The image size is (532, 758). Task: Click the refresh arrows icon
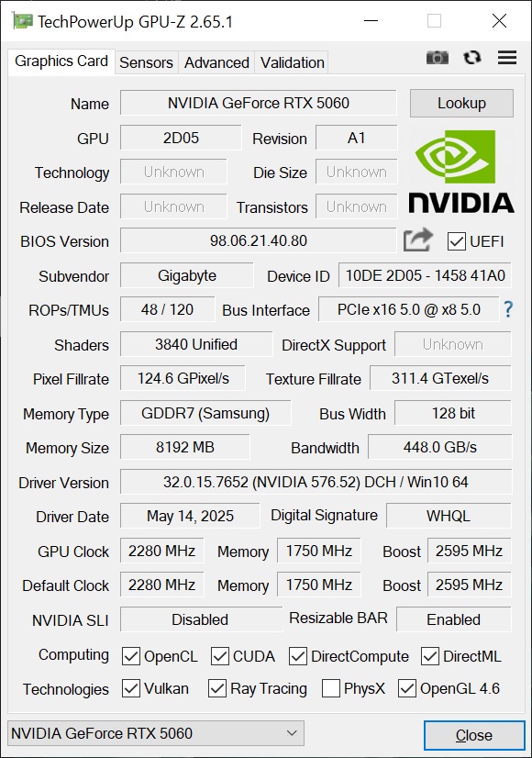point(471,58)
